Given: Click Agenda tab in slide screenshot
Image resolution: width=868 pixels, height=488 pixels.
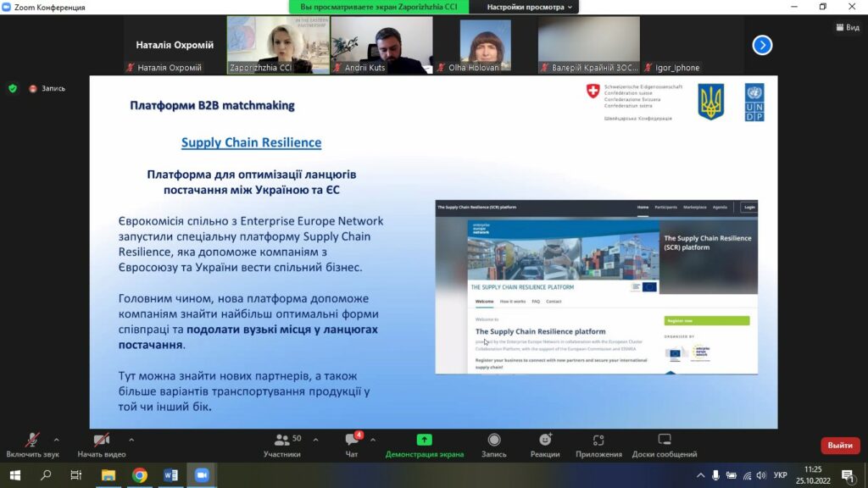Looking at the screenshot, I should [720, 207].
